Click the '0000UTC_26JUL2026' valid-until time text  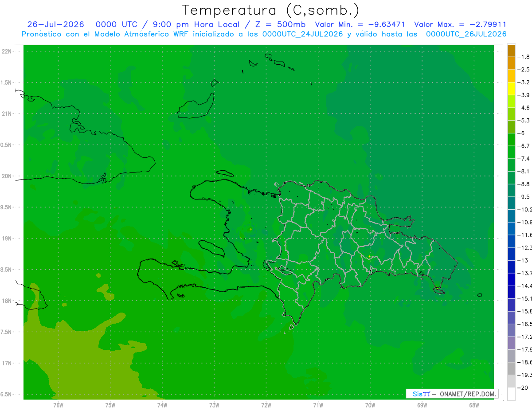(466, 34)
